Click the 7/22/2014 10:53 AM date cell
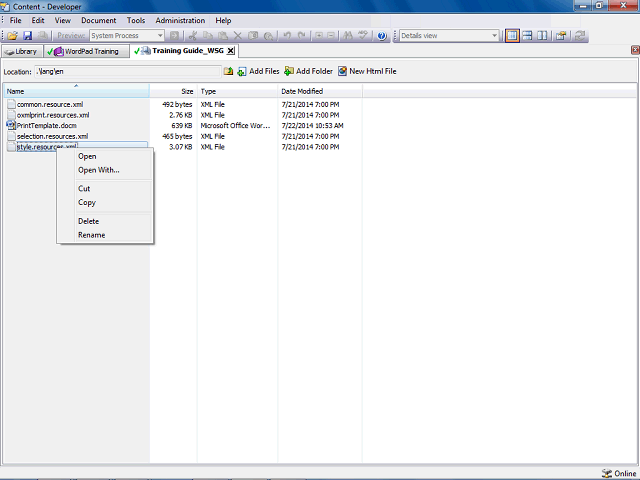 312,126
